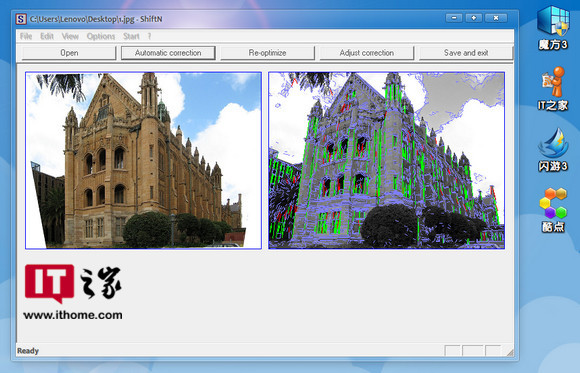
Task: Open the View menu
Action: point(70,36)
